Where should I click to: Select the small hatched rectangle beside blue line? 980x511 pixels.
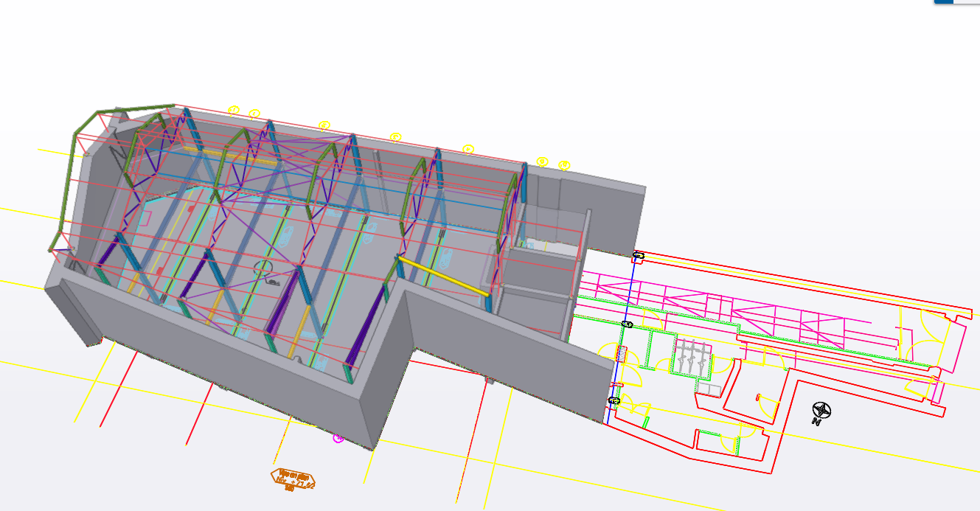point(622,354)
